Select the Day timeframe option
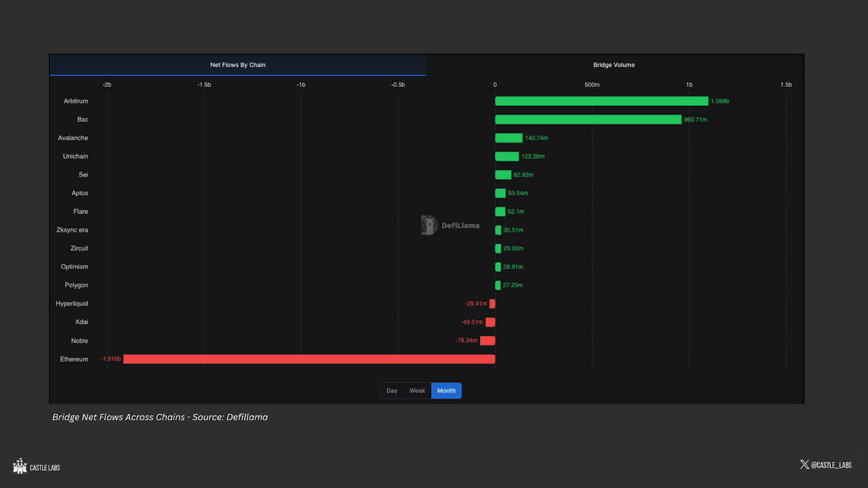868x488 pixels. 392,390
